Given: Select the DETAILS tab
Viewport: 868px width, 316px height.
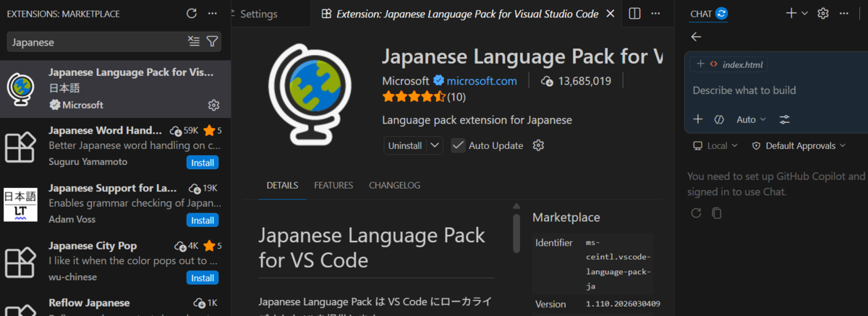Looking at the screenshot, I should (282, 185).
